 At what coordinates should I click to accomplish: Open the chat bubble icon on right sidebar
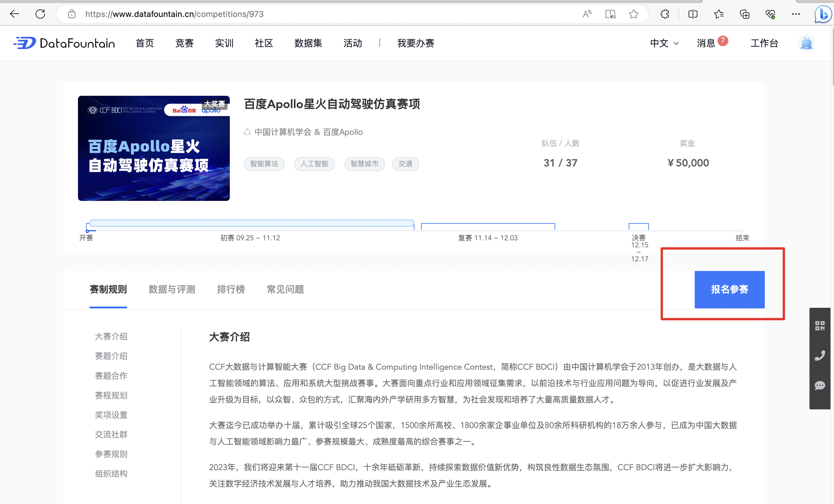(x=820, y=385)
